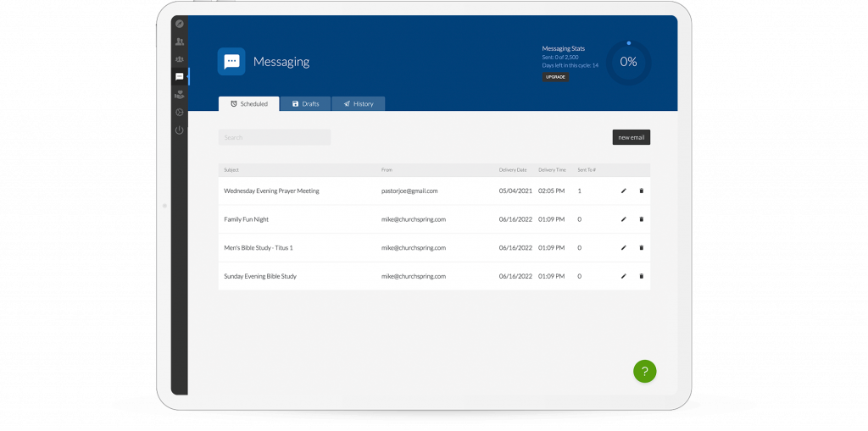The width and height of the screenshot is (868, 431).
Task: Delete the Men's Bible Study email
Action: [x=642, y=248]
